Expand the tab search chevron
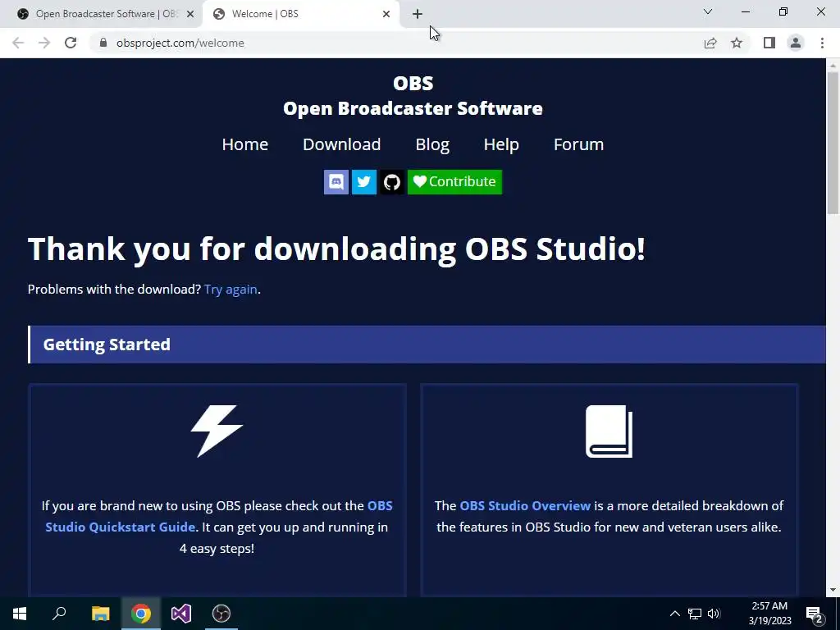The image size is (840, 630). 708,11
